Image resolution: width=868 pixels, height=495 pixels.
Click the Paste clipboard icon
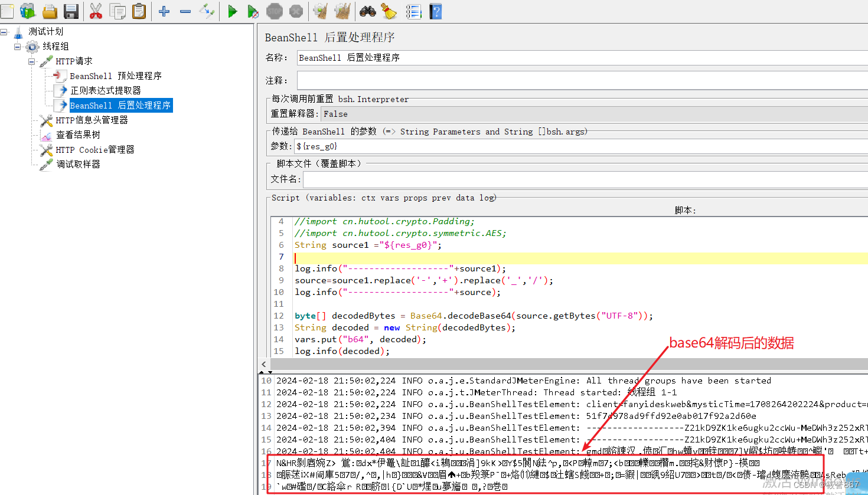pos(139,11)
